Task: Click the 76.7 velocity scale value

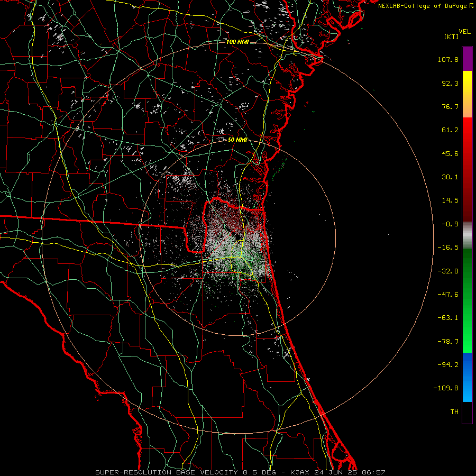Action: (450, 106)
